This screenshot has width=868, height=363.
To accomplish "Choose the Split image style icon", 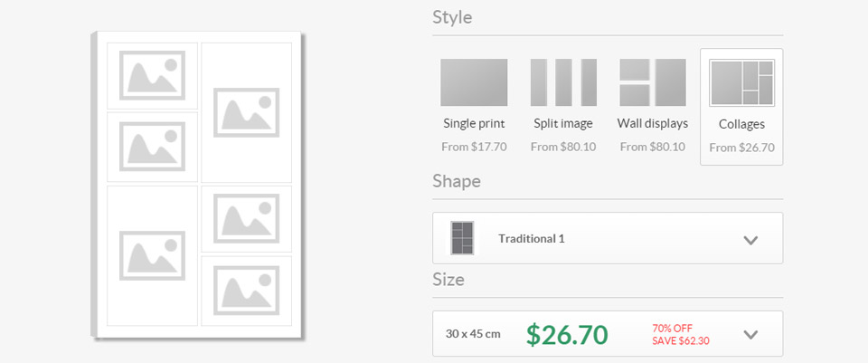I will 563,82.
